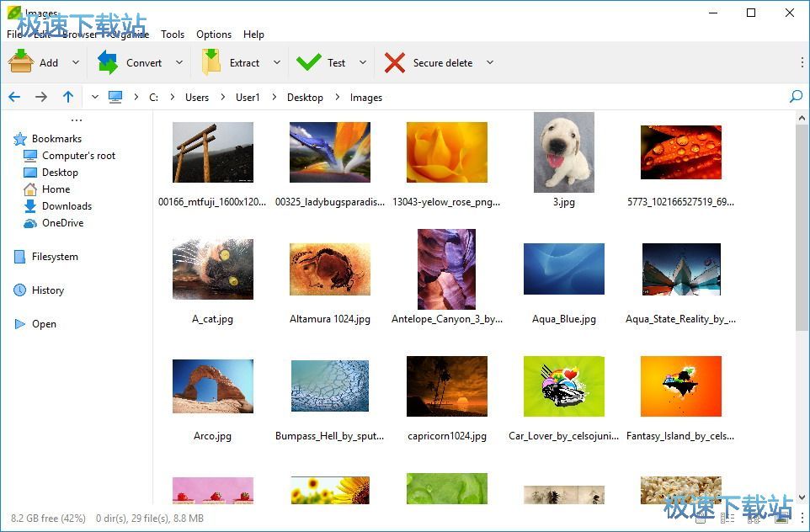Click the Extract toolbar button
The image size is (810, 532).
pos(231,62)
